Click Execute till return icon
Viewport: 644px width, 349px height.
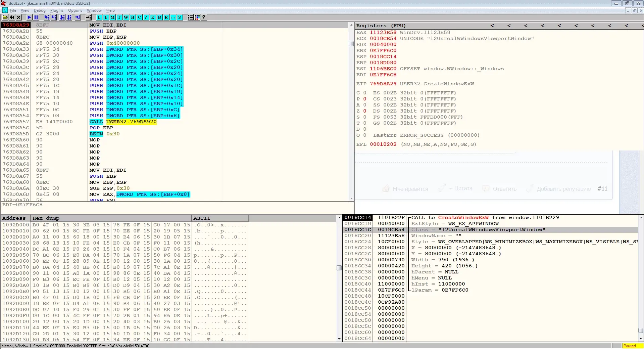[x=78, y=17]
